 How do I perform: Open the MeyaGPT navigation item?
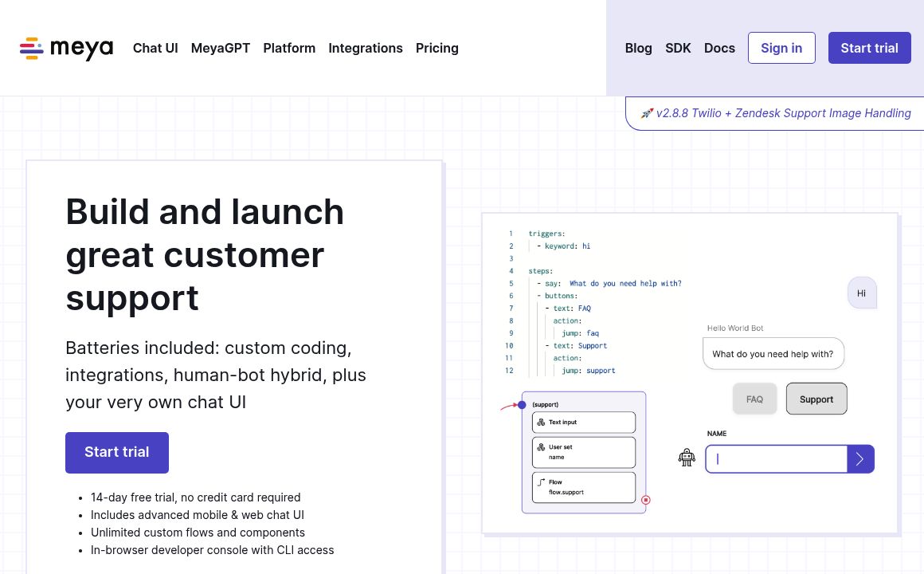pos(221,48)
